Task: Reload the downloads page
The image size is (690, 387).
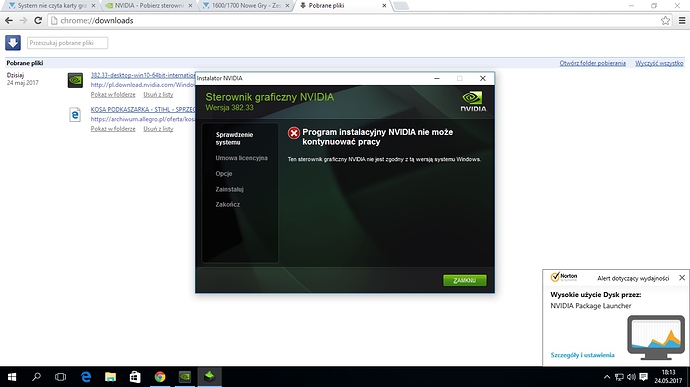Action: point(38,20)
